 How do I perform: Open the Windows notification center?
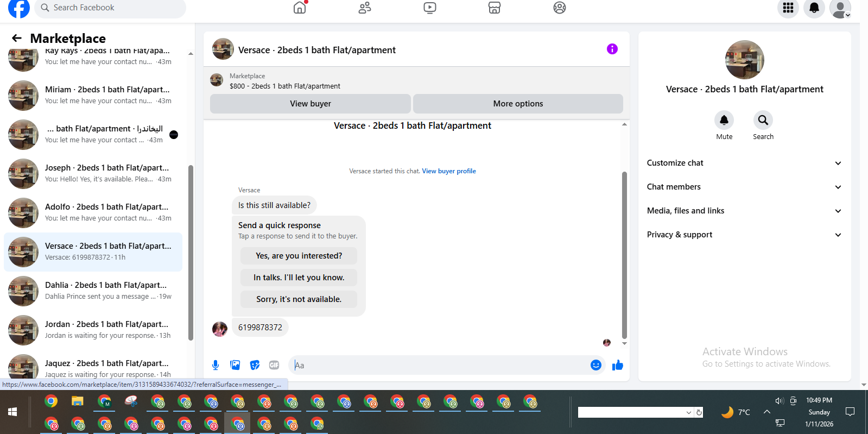(850, 412)
